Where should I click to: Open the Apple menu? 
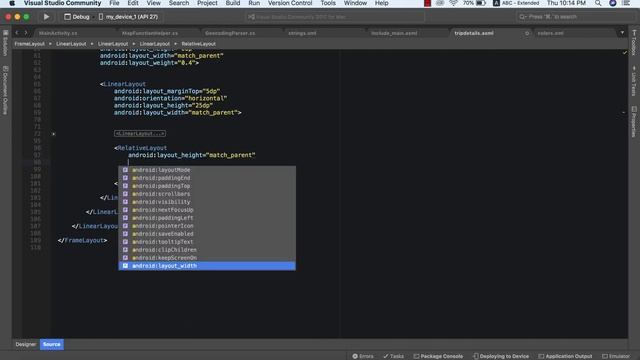[12, 3]
